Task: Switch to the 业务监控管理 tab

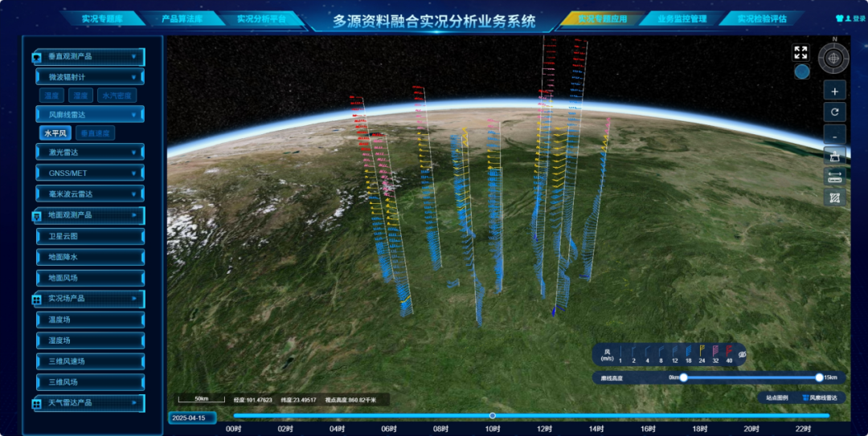Action: coord(682,18)
